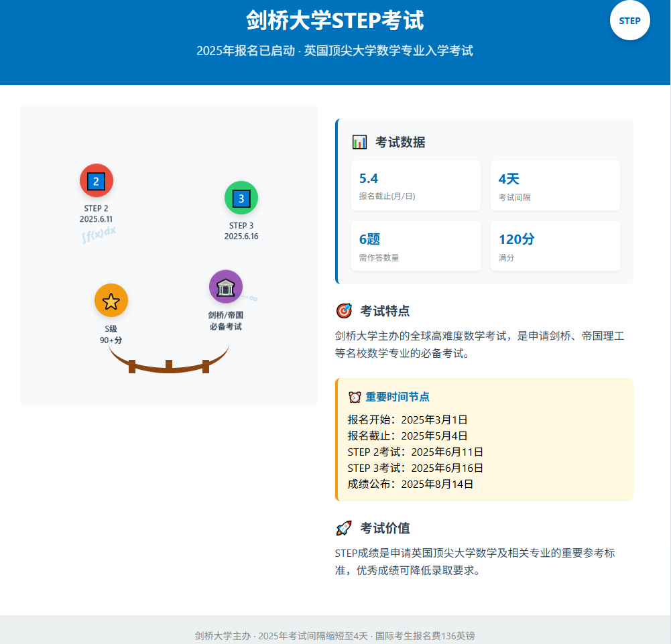671x644 pixels.
Task: Click the brown bridge illustration
Action: click(x=169, y=359)
